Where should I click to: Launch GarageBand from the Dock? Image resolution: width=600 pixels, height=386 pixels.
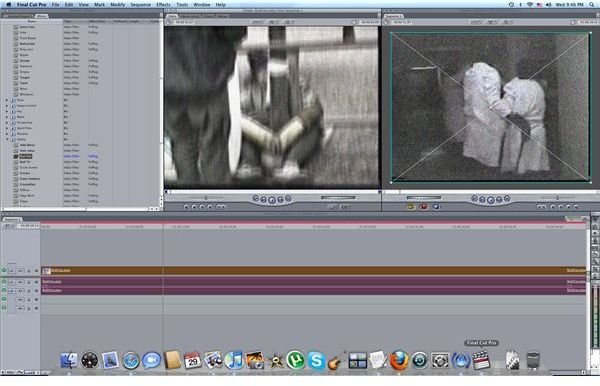click(337, 360)
